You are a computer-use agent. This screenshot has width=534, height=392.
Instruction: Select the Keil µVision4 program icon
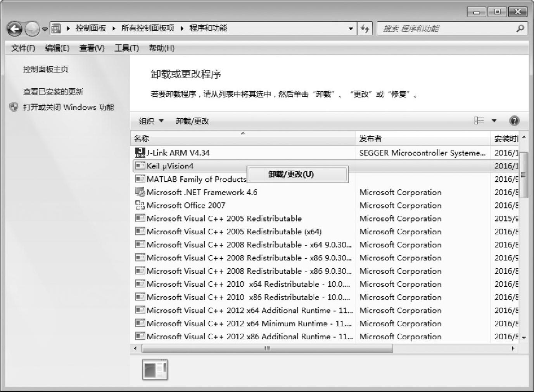[x=140, y=166]
